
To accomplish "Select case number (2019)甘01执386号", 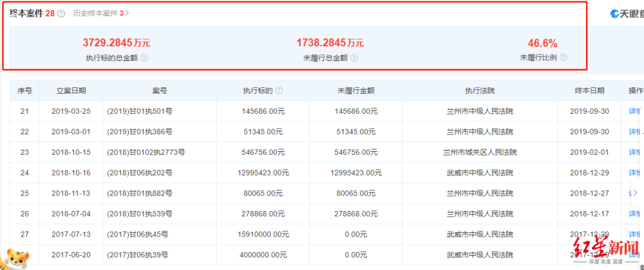I will click(139, 132).
